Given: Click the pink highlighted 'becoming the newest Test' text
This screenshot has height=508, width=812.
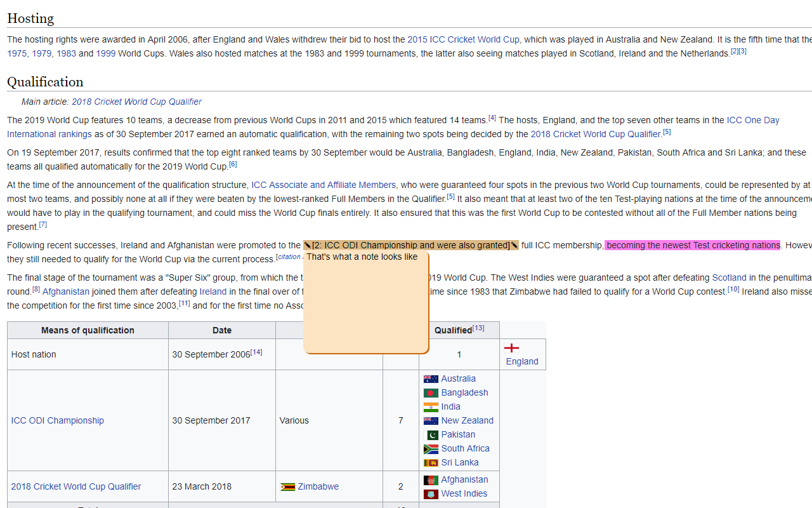Looking at the screenshot, I should coord(693,245).
